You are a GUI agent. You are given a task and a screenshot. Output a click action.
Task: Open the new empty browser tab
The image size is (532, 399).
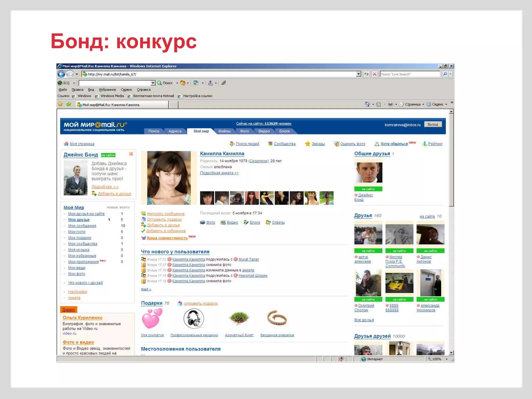point(174,105)
